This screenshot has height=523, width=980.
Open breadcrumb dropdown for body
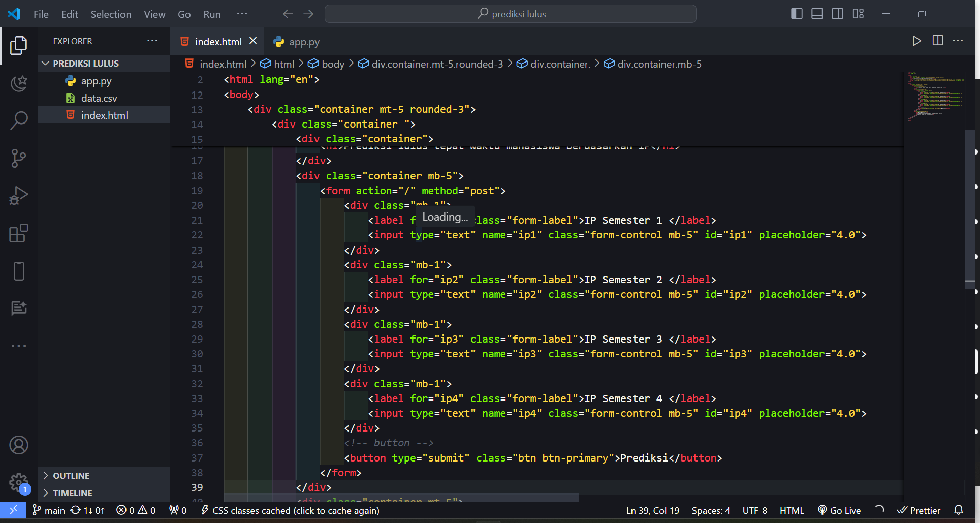[x=326, y=64]
